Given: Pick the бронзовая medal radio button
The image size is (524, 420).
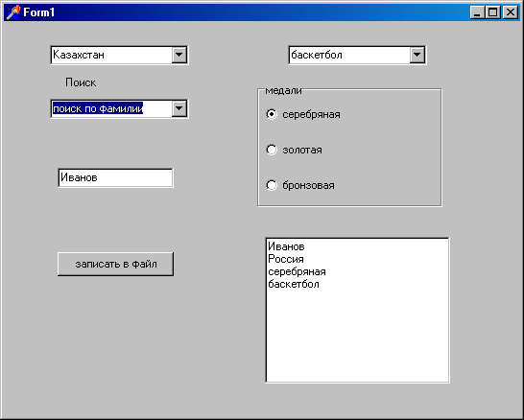Looking at the screenshot, I should (x=272, y=185).
